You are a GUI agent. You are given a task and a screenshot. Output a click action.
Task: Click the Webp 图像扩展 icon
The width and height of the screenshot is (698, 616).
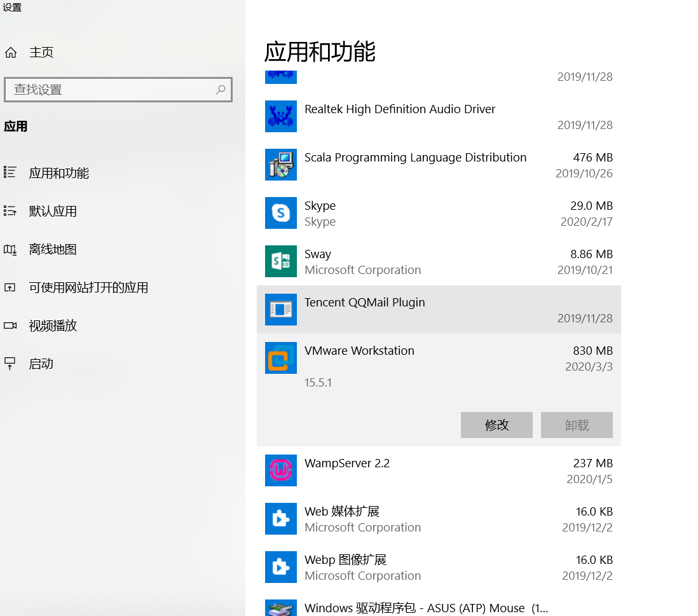tap(281, 567)
